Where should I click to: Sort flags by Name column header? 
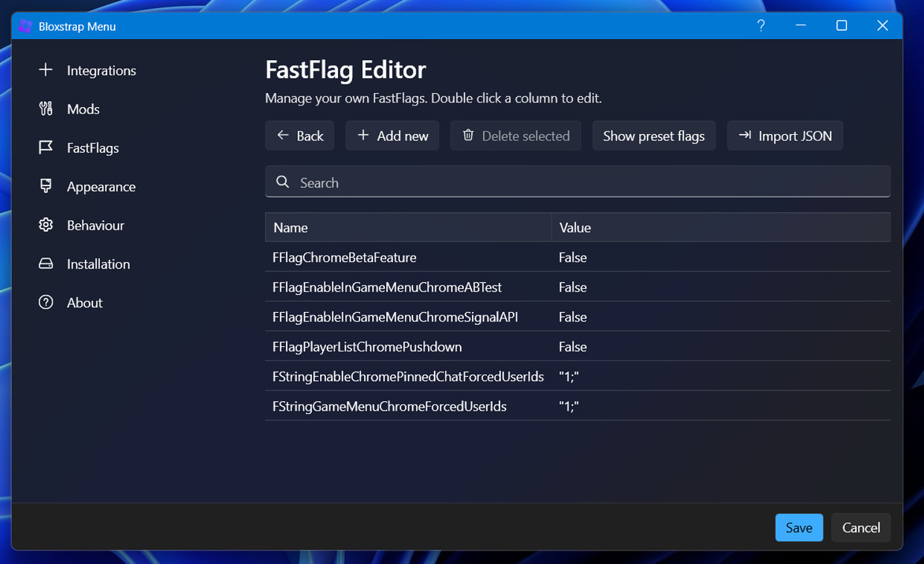[408, 228]
